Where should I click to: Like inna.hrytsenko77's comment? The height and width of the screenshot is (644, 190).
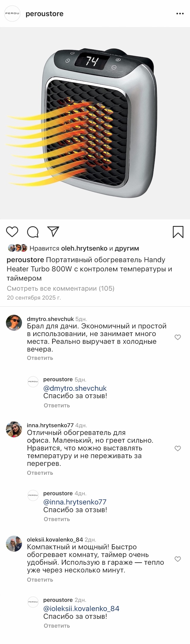[178, 448]
